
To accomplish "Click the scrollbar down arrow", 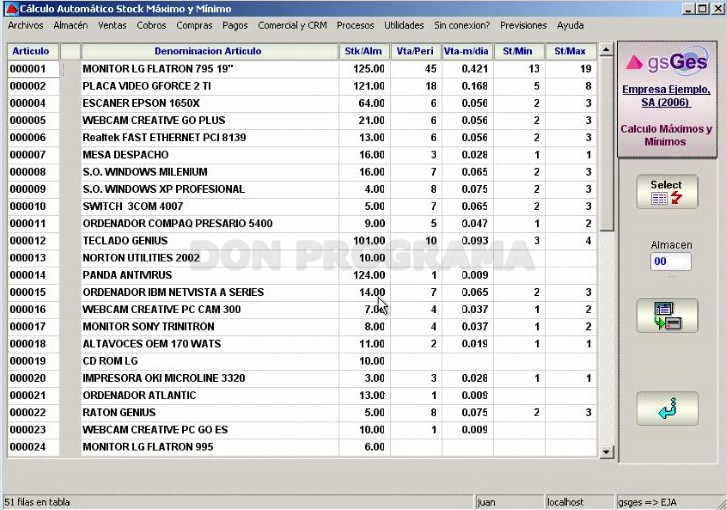I will (x=606, y=452).
